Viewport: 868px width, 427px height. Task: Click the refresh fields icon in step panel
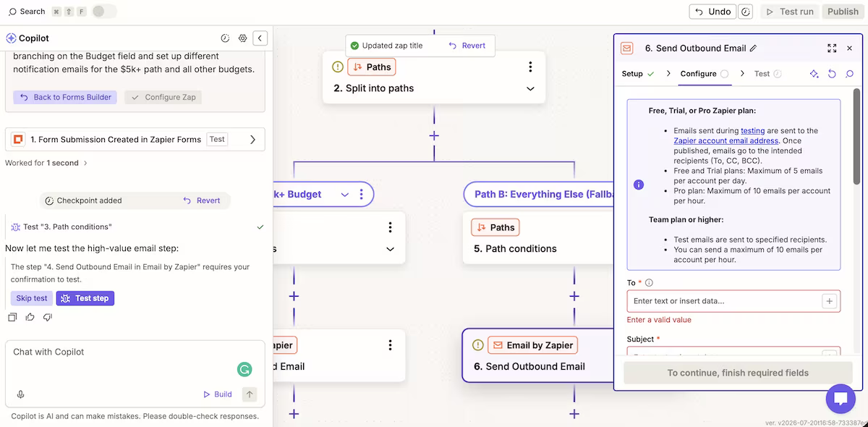pyautogui.click(x=832, y=74)
